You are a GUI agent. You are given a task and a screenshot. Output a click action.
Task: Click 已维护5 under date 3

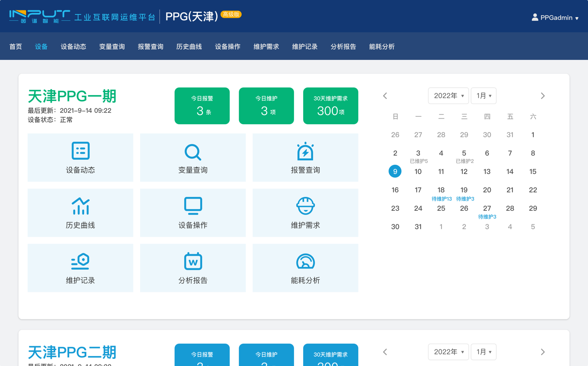(419, 161)
